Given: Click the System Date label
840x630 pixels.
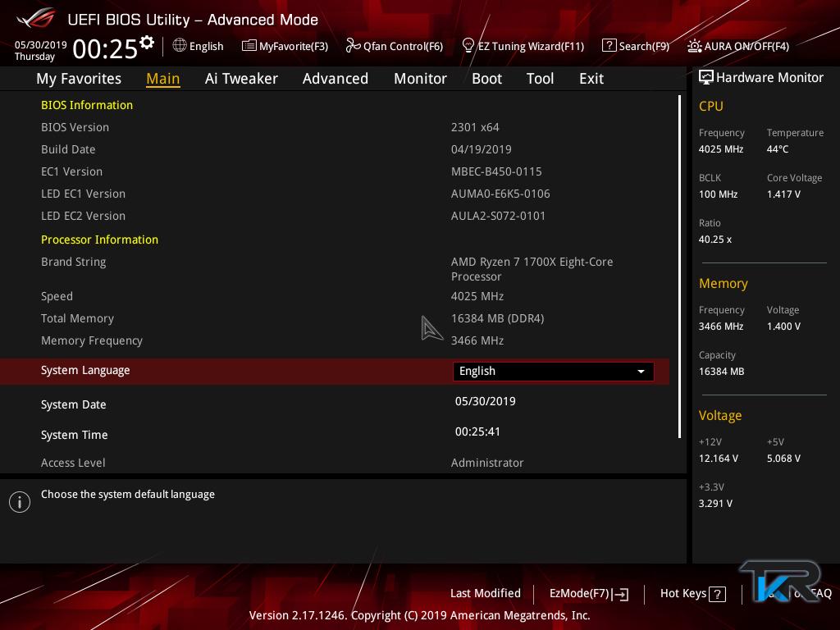Looking at the screenshot, I should [x=73, y=404].
